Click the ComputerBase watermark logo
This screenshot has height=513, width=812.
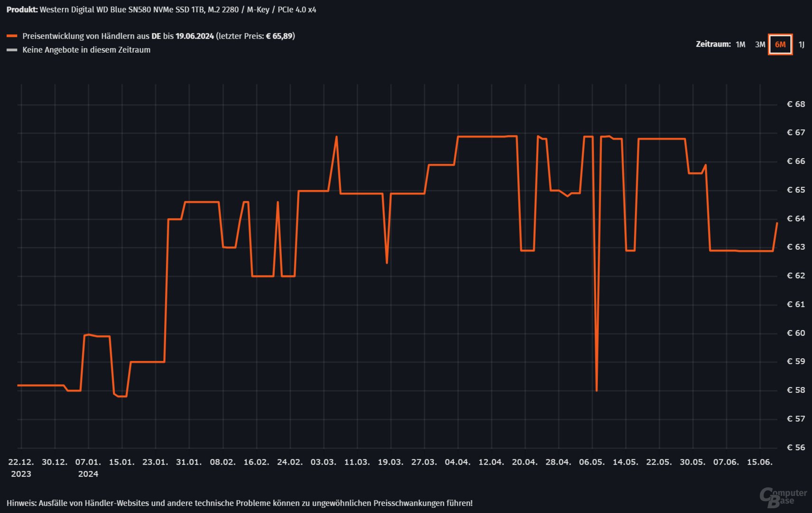click(783, 496)
